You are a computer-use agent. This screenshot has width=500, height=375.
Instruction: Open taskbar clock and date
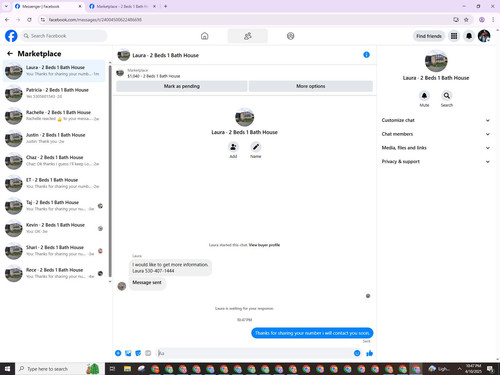point(473,369)
